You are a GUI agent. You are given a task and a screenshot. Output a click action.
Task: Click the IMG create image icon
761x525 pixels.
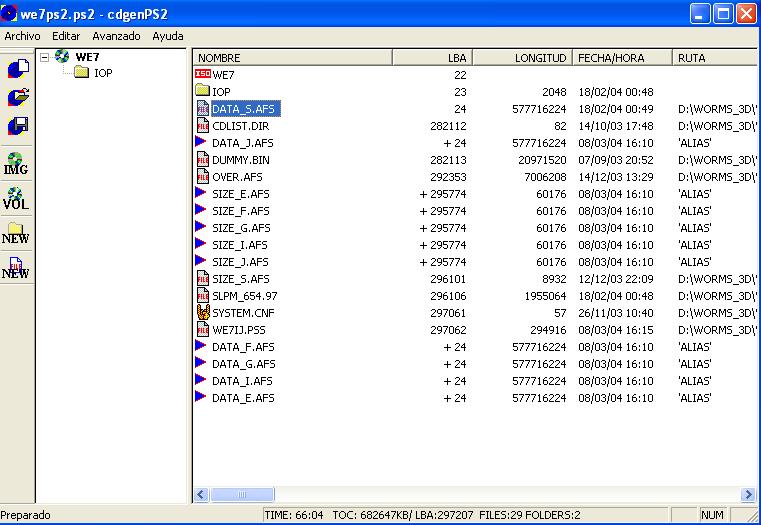pos(16,164)
